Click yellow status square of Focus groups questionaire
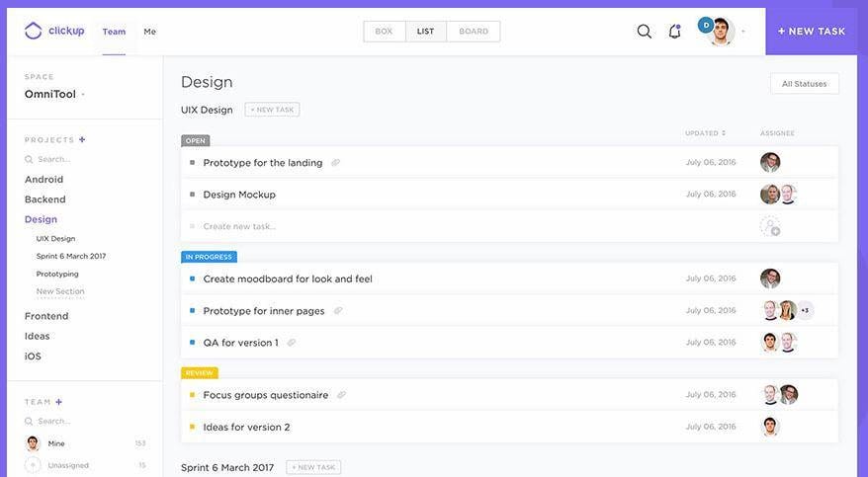The width and height of the screenshot is (868, 477). click(192, 395)
